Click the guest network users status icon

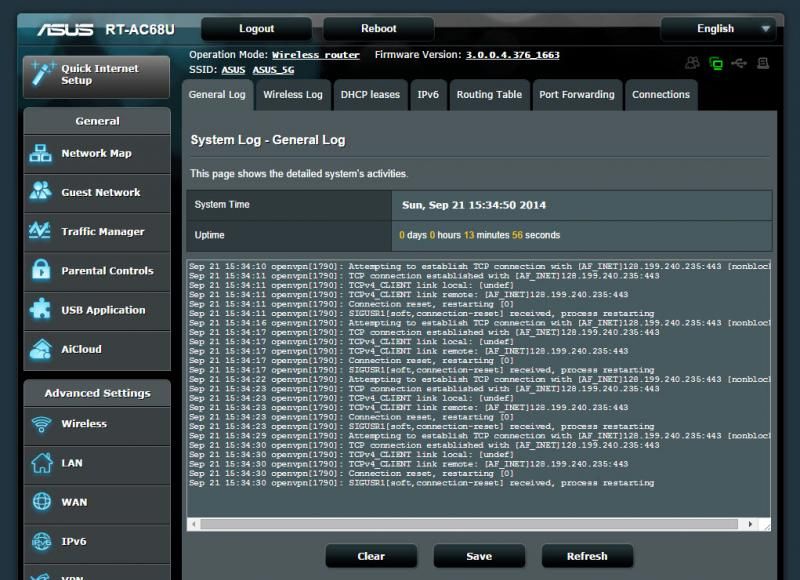click(x=692, y=63)
